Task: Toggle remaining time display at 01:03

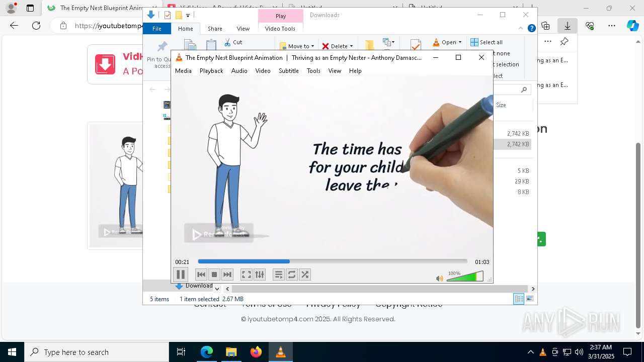Action: pos(482,262)
